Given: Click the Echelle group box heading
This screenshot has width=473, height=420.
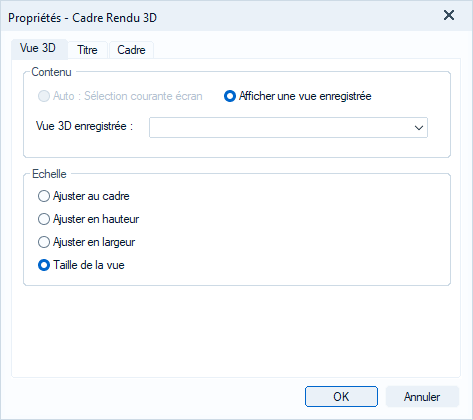Looking at the screenshot, I should [49, 174].
